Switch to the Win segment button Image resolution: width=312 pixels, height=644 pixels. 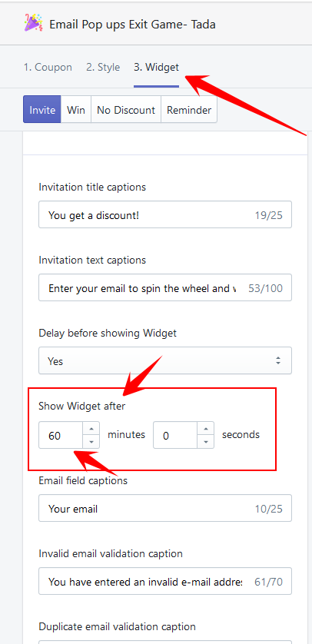click(76, 110)
